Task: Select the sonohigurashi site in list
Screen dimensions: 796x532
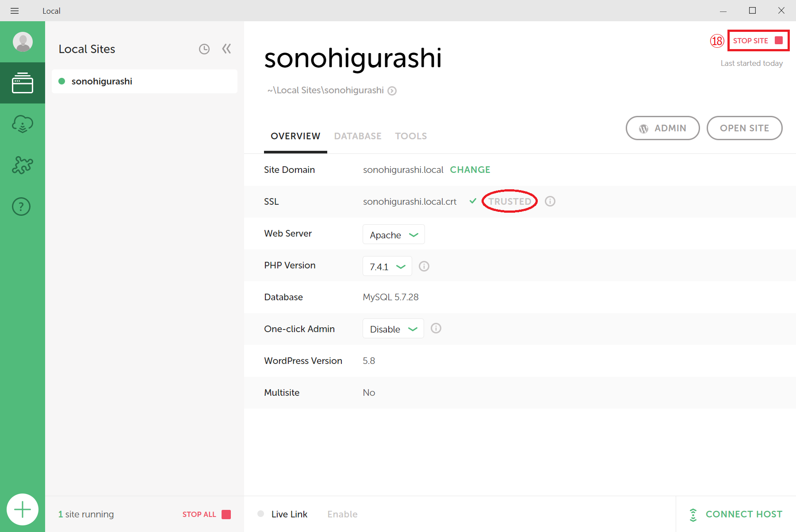Action: click(x=145, y=81)
